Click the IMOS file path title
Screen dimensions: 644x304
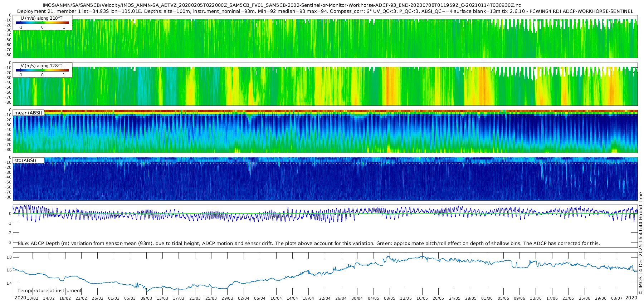[282, 5]
